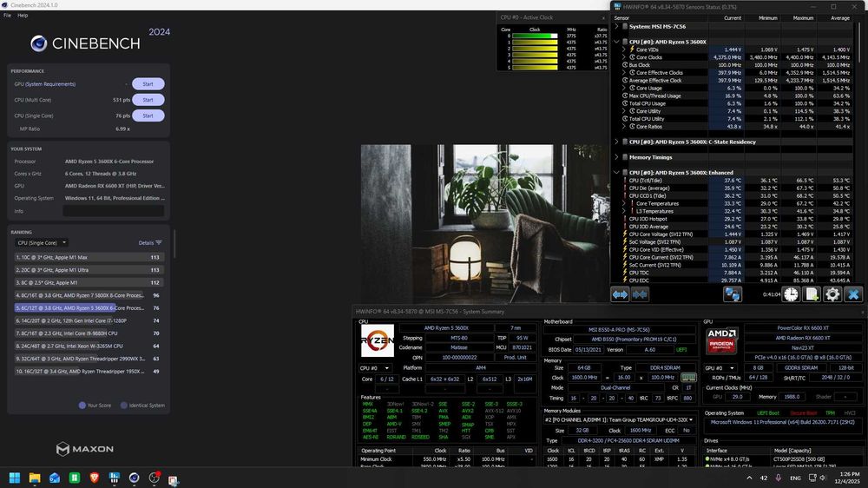Image resolution: width=868 pixels, height=488 pixels.
Task: Switch to HWiNFO taskbar icon
Action: pos(114,478)
